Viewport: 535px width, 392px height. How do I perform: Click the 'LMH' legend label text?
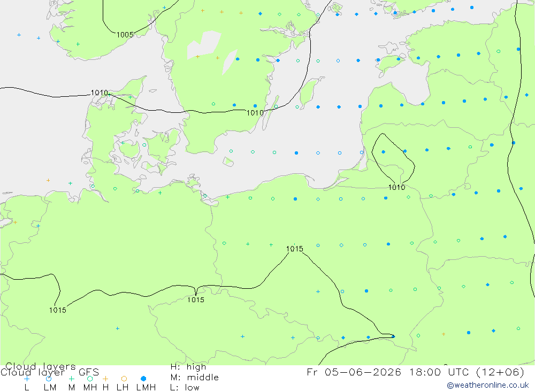pos(146,388)
